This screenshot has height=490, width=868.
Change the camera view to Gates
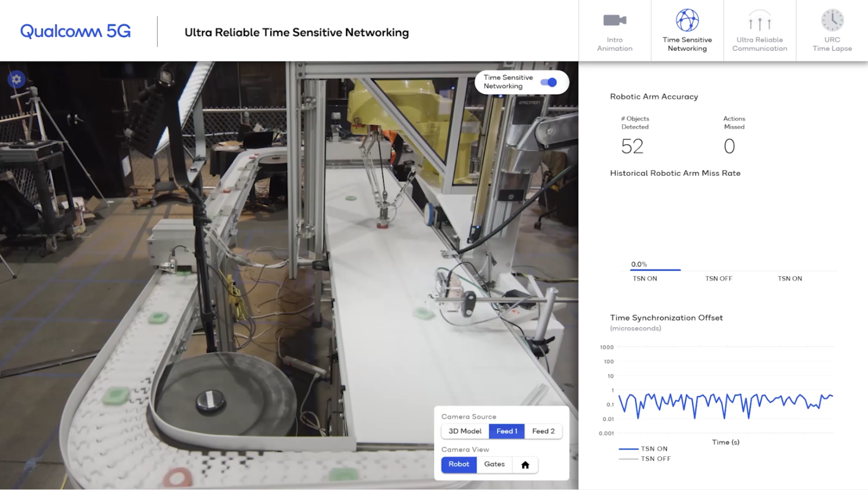tap(494, 465)
